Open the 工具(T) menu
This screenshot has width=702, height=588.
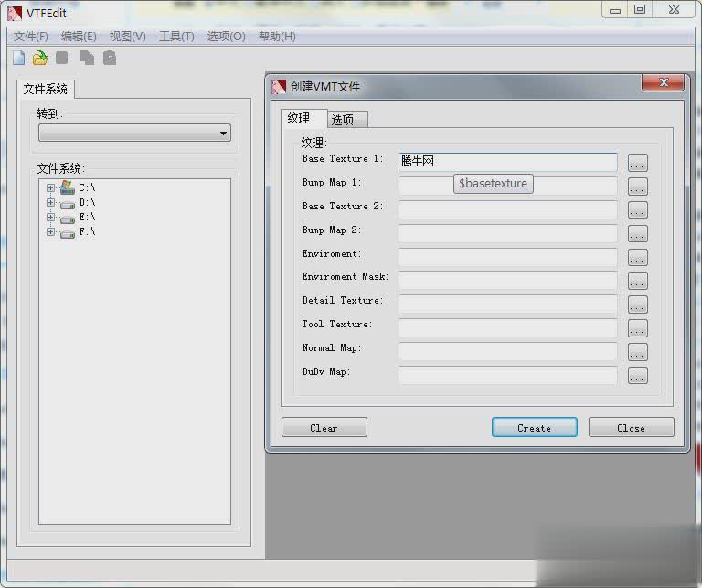176,37
